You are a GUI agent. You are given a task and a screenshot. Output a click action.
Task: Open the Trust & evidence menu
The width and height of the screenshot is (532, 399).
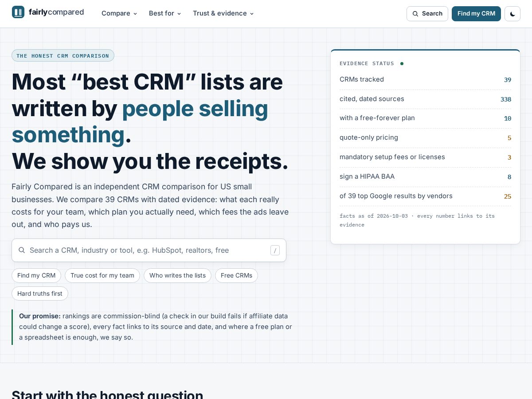(223, 13)
